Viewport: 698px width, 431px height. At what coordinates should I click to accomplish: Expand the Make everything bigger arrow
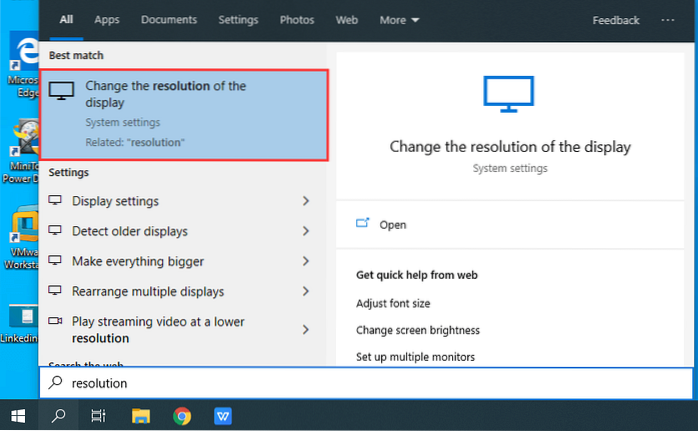306,261
